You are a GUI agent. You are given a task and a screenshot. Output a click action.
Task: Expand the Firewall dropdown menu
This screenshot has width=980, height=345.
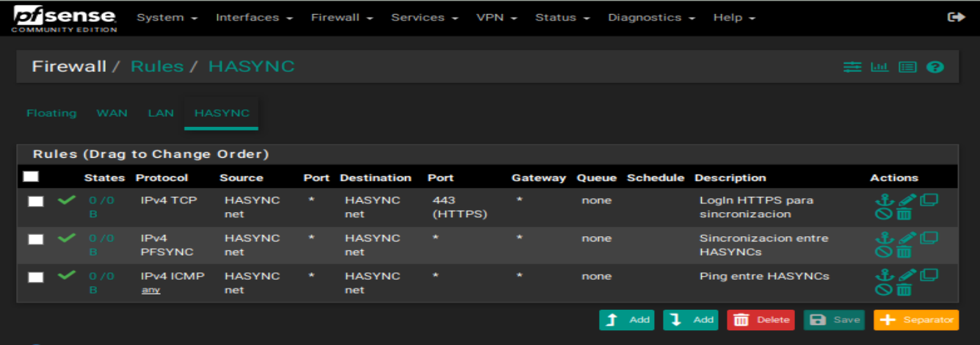pyautogui.click(x=342, y=18)
